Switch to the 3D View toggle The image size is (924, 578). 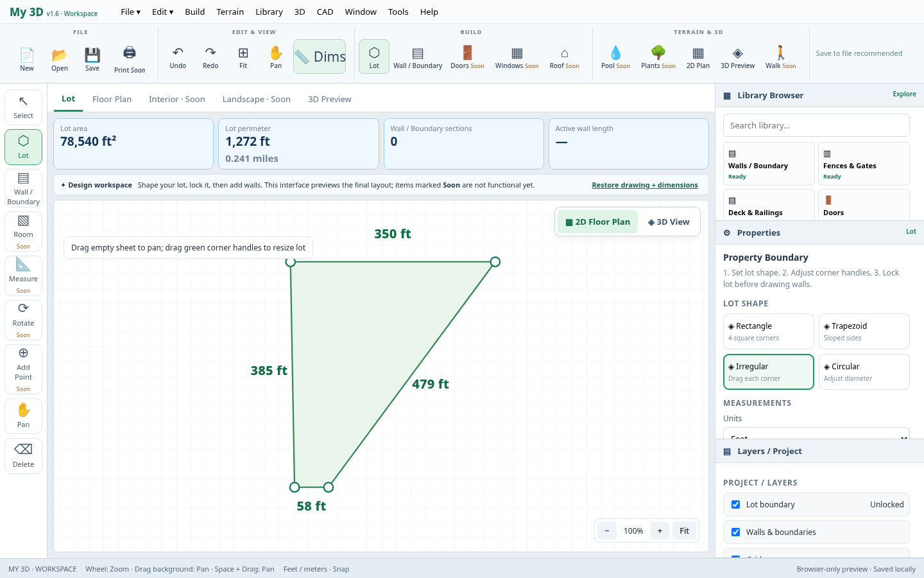pyautogui.click(x=669, y=222)
